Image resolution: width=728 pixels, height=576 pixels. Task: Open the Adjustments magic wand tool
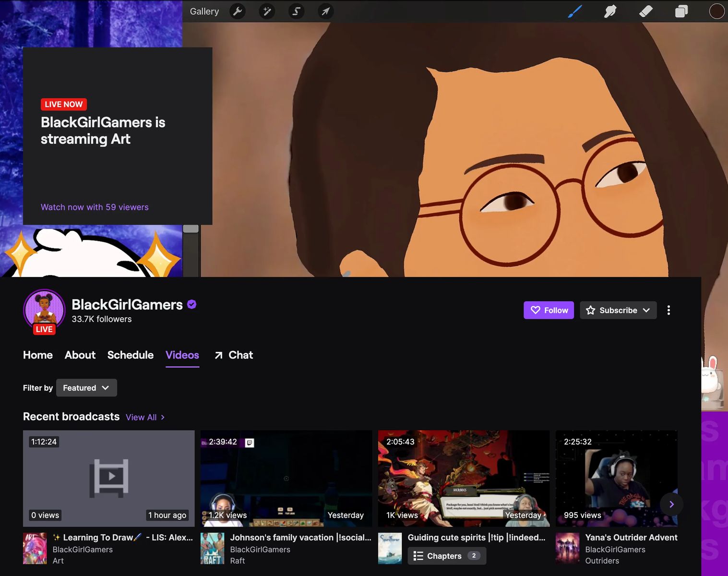tap(267, 11)
